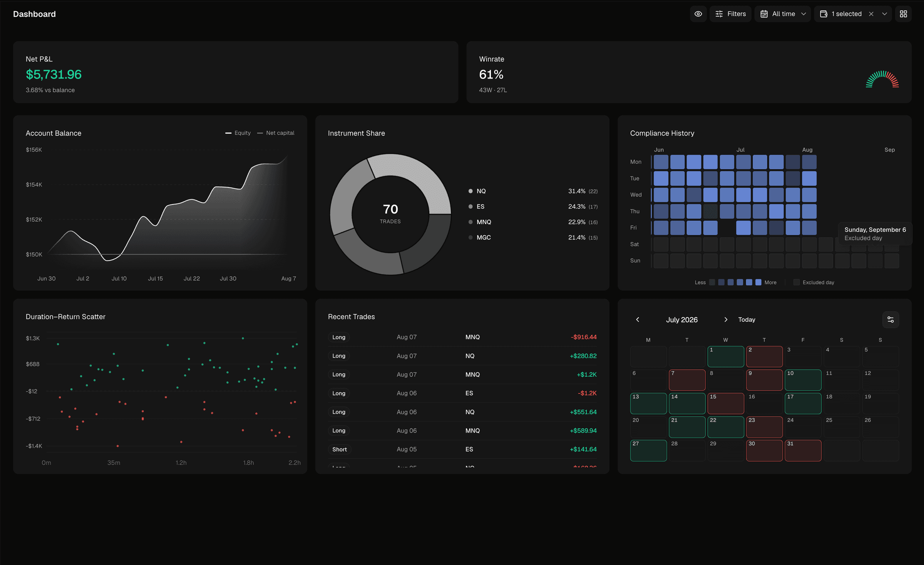Clear the 1 selected account with X
Viewport: 924px width, 565px height.
click(x=871, y=14)
